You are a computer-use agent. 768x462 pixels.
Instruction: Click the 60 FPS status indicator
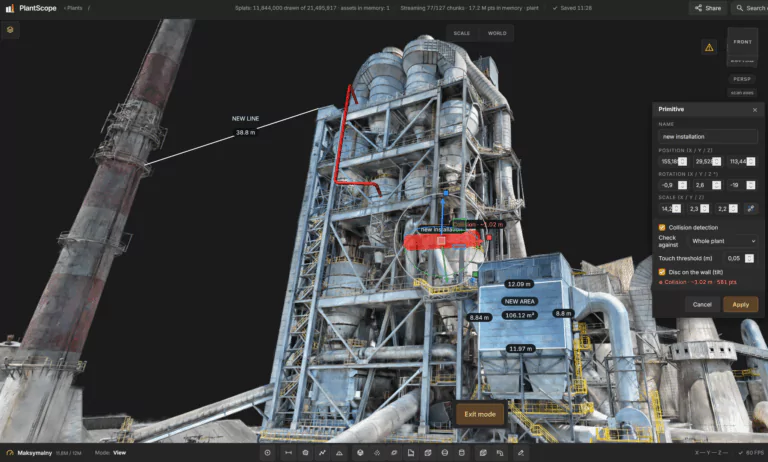tap(751, 453)
